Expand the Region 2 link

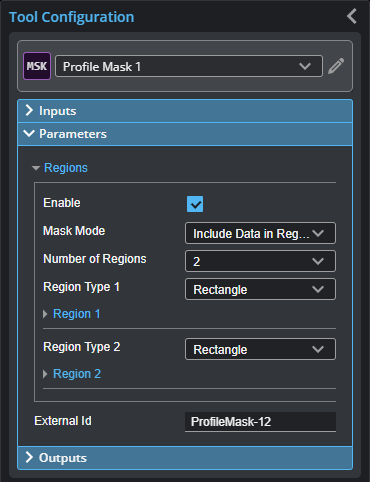[x=77, y=374]
